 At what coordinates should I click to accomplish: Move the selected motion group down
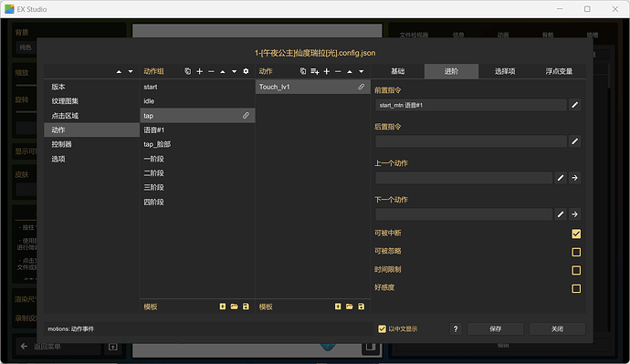pos(235,71)
